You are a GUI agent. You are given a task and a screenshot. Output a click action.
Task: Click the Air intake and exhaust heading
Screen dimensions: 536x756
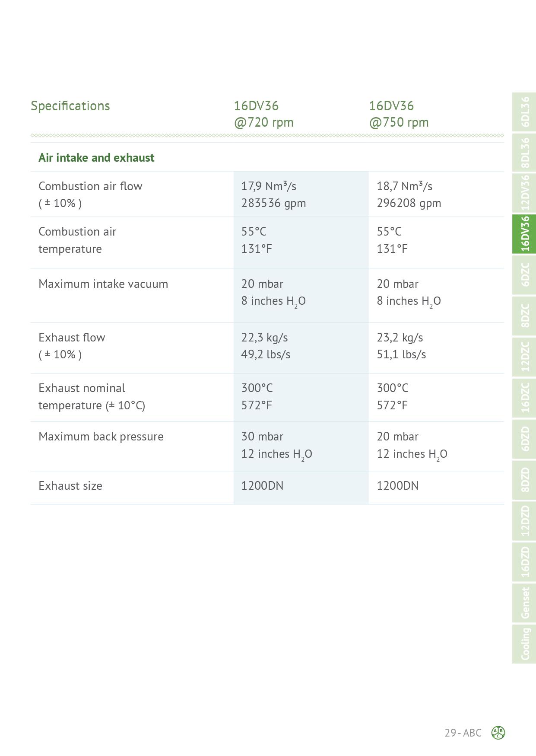[96, 158]
